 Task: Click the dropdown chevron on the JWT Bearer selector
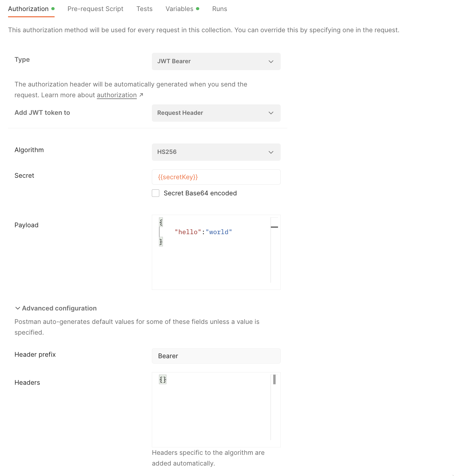271,61
